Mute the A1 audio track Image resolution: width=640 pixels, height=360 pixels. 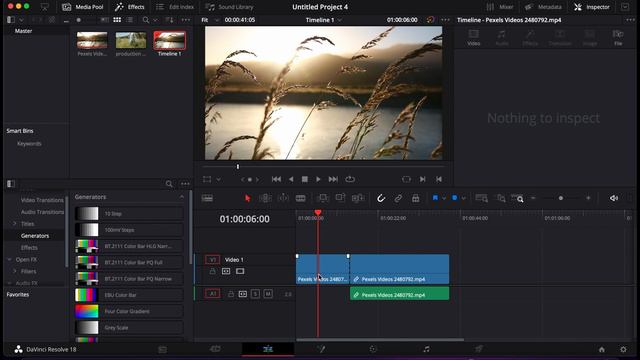pos(268,294)
